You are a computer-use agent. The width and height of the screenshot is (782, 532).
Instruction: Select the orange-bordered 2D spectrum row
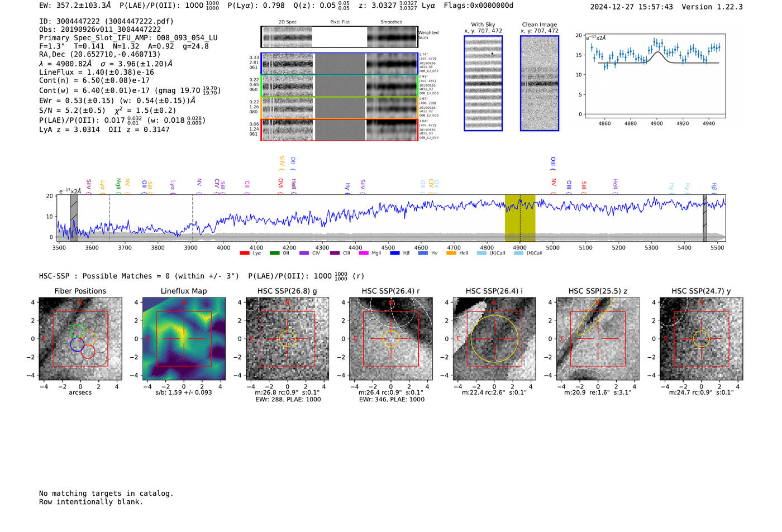340,108
